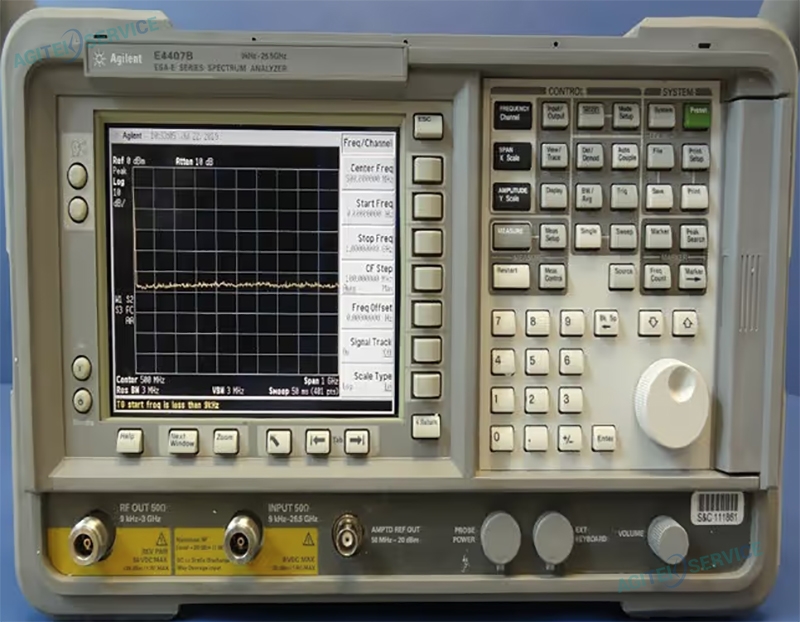Tap number key 2
Screen dimensions: 800x622
[x=537, y=400]
